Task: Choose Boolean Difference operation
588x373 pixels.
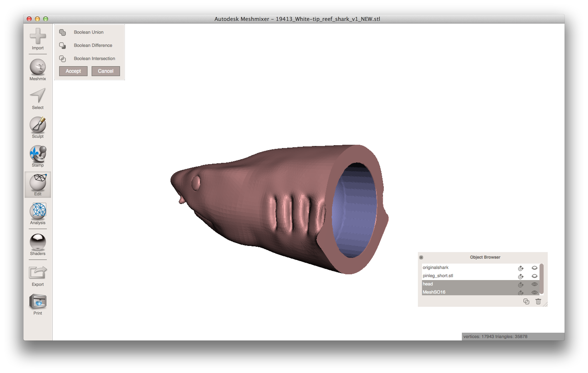Action: tap(93, 45)
